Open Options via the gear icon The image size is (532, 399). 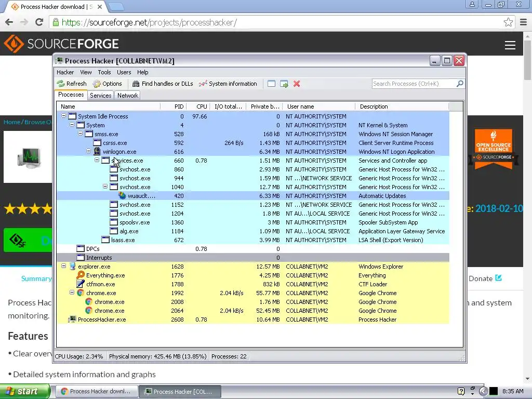click(97, 84)
